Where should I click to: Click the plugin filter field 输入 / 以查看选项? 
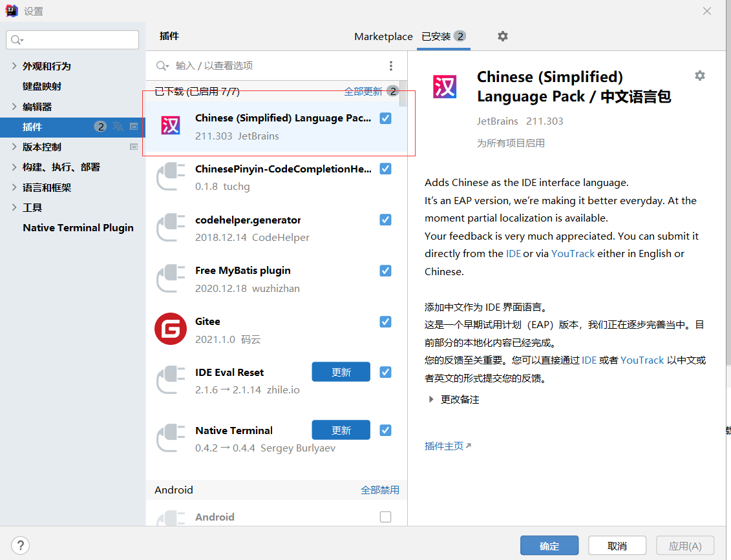(277, 66)
